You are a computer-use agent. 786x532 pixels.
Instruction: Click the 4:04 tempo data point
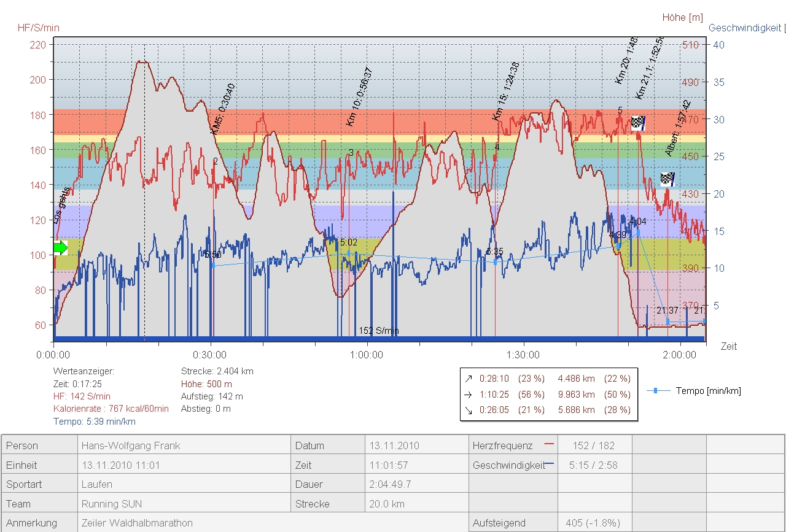pyautogui.click(x=638, y=232)
